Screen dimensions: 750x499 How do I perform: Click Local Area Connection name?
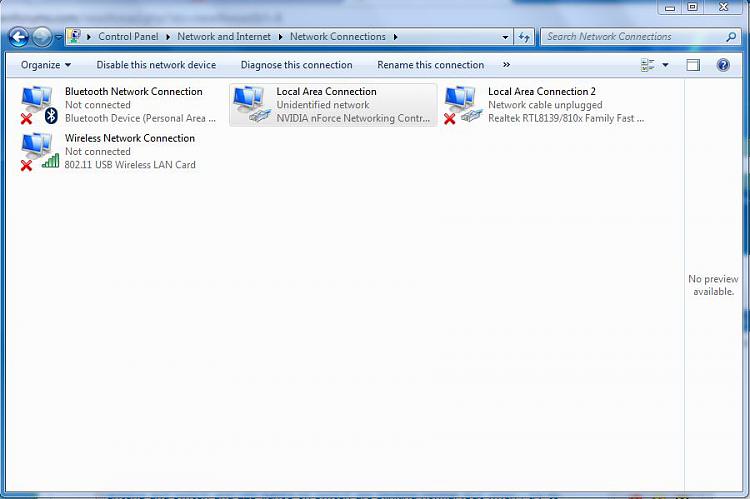coord(326,91)
